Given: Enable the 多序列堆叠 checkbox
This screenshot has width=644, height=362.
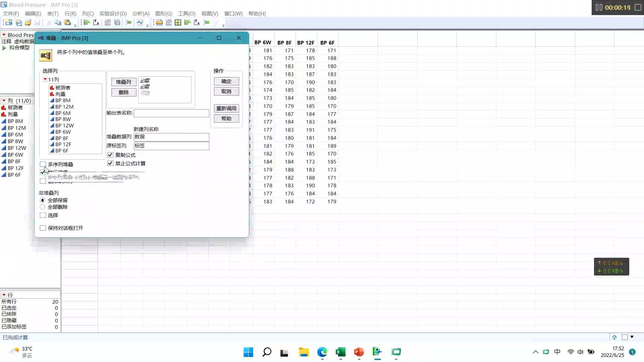Looking at the screenshot, I should click(43, 164).
